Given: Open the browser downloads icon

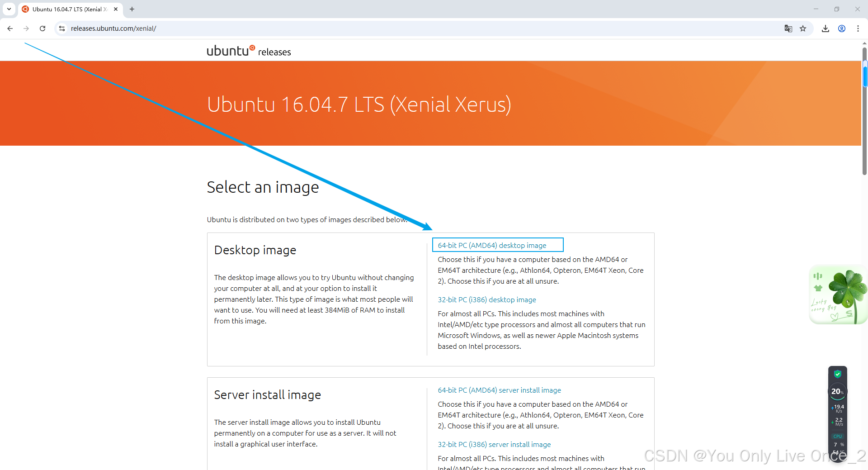Looking at the screenshot, I should click(826, 28).
